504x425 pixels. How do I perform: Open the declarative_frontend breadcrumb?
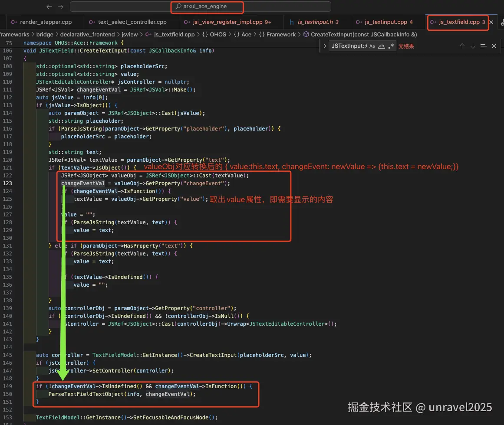87,34
